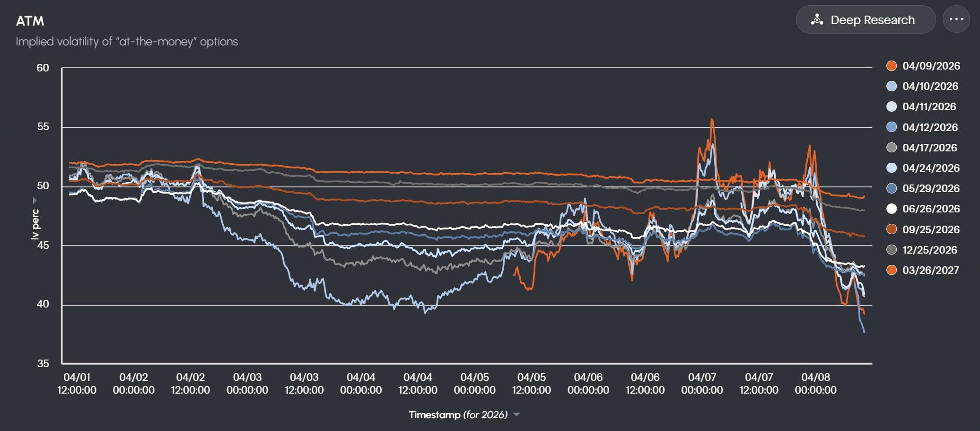
Task: Select the 06/26/2026 legend label
Action: [x=930, y=209]
